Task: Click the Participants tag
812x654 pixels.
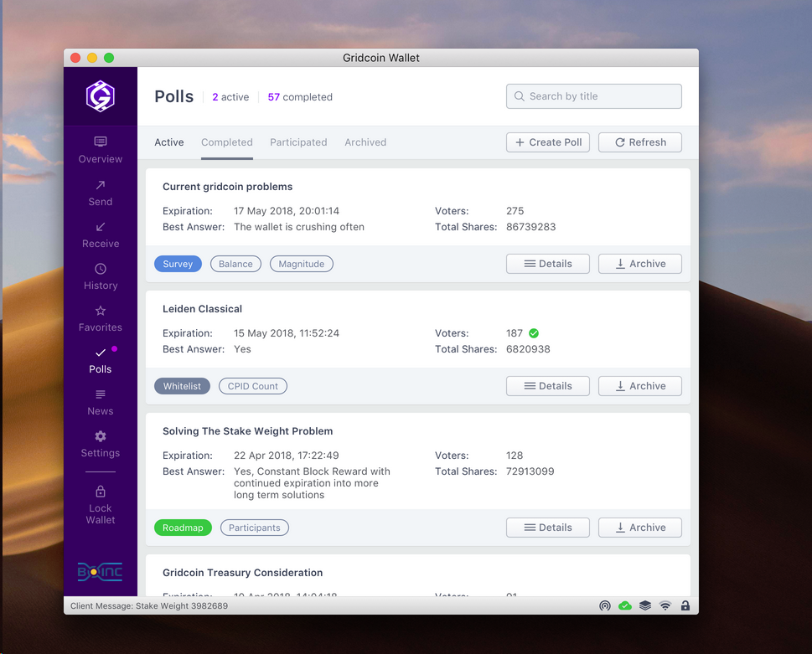Action: click(x=254, y=528)
